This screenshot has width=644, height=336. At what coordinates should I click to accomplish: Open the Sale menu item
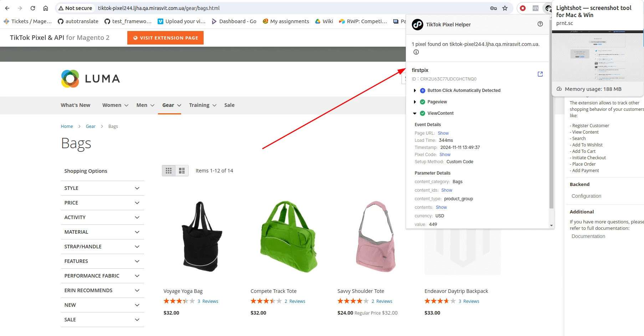[229, 105]
